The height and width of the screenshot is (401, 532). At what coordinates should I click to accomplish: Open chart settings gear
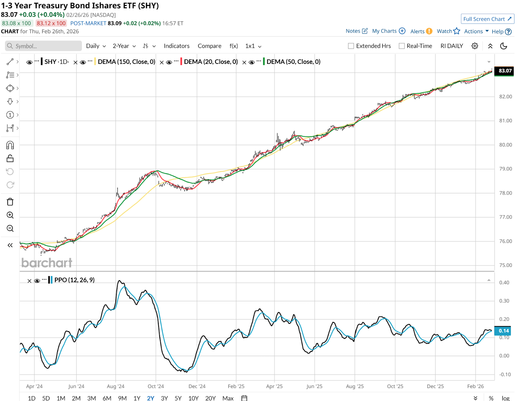(475, 46)
